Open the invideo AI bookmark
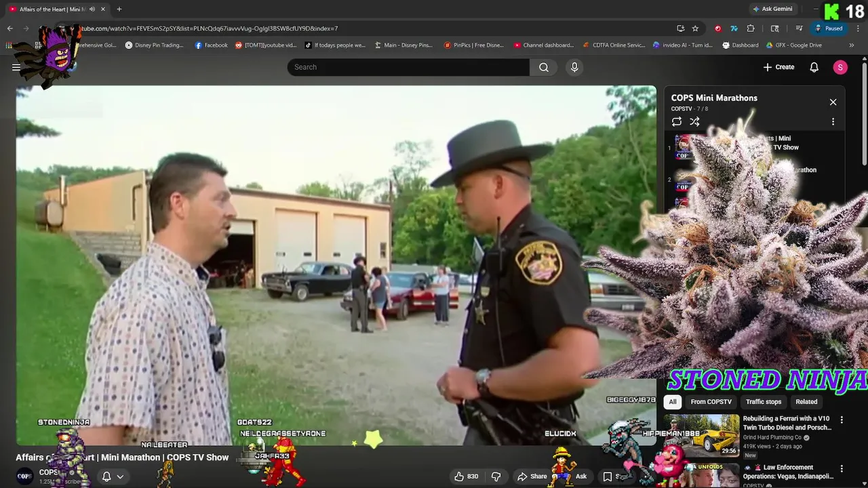Screen dimensions: 868x488 (682, 45)
